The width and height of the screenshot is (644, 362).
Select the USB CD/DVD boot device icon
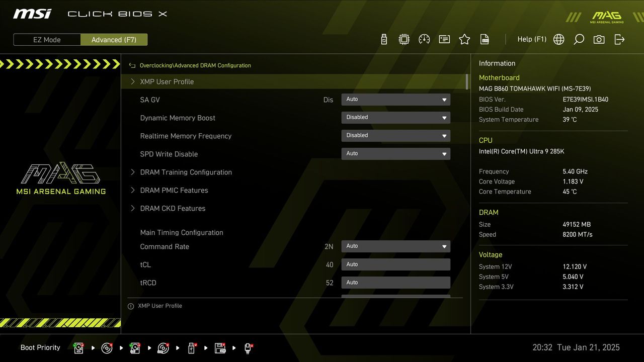[163, 347]
